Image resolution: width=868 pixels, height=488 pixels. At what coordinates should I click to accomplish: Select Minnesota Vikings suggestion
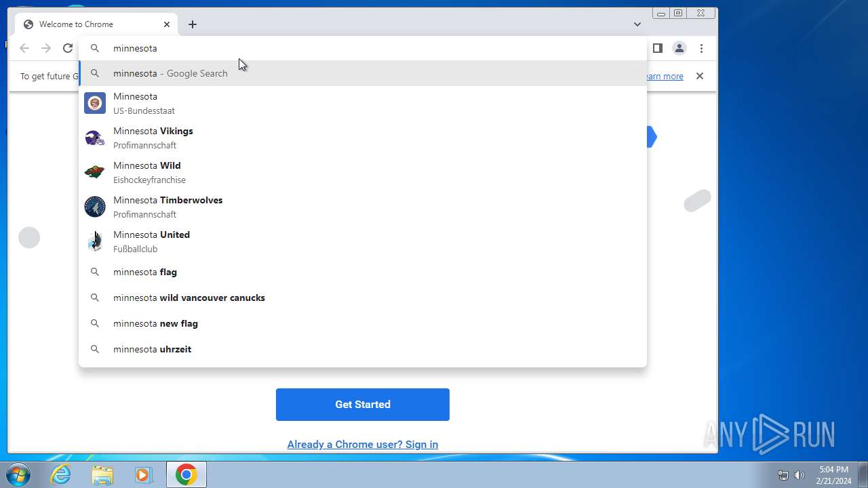pos(363,138)
